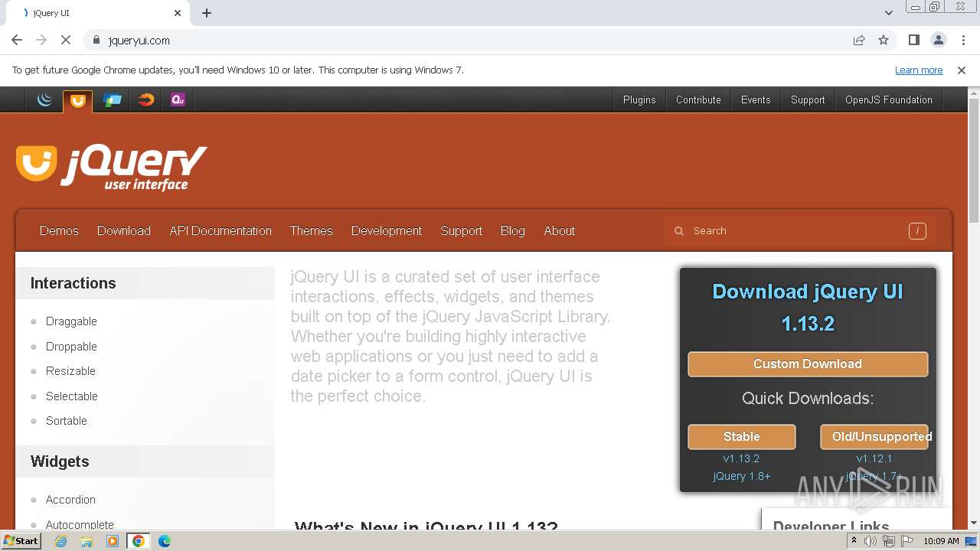Open the Demos menu item
Viewport: 980px width, 551px height.
pyautogui.click(x=59, y=230)
